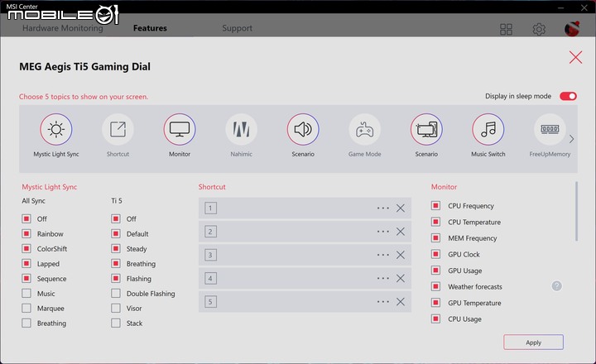Uncheck Ti 5 Default checkbox

pos(116,233)
